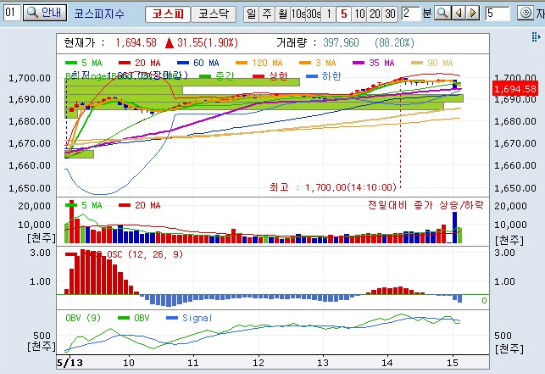Select the monthly 월 chart period
545x374 pixels.
coord(283,14)
